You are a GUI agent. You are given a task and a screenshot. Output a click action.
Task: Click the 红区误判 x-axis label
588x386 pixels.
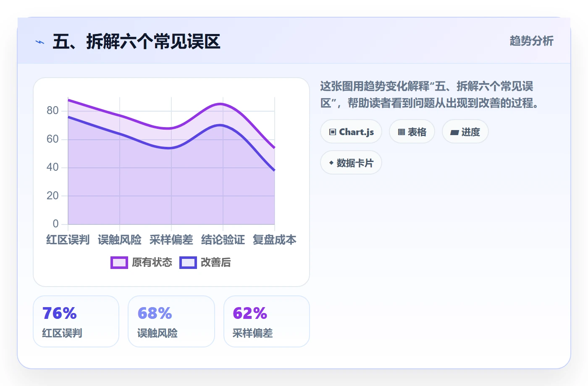(68, 240)
